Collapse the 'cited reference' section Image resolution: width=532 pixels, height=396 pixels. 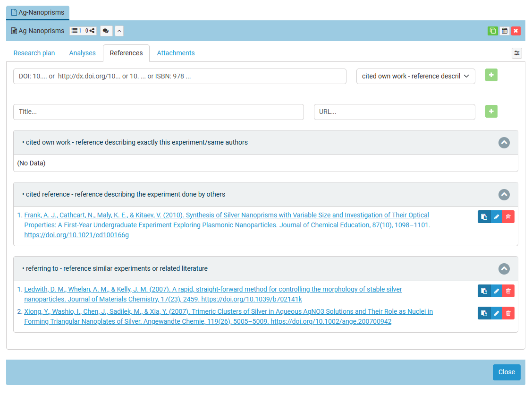pos(504,194)
